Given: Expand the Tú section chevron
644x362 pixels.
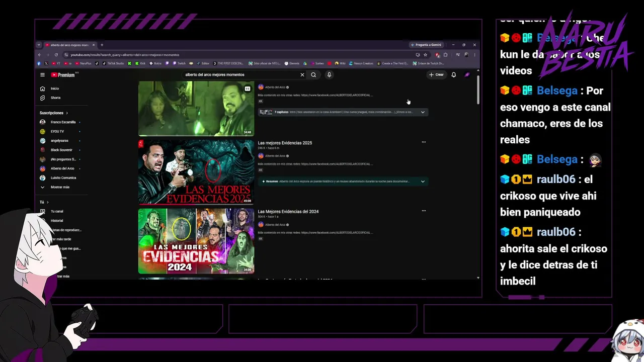Looking at the screenshot, I should tap(48, 202).
